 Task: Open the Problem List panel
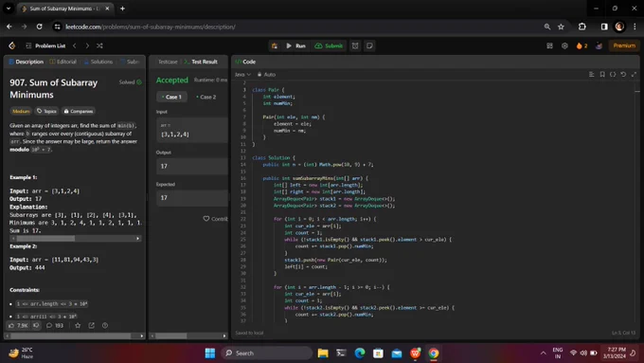click(x=45, y=45)
